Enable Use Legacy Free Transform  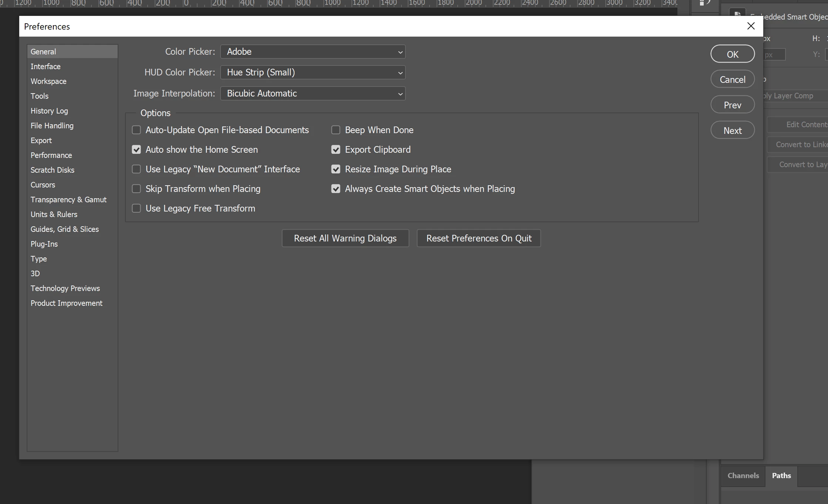pos(137,208)
